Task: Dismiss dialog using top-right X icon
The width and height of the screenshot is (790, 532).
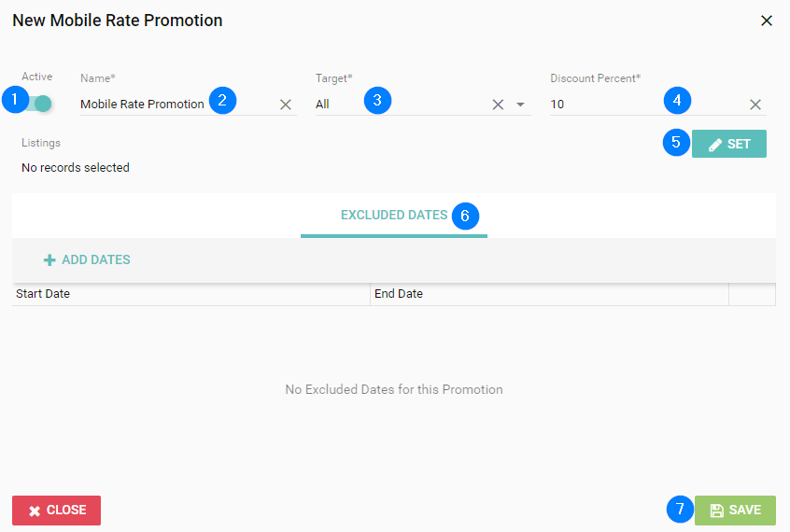Action: pyautogui.click(x=767, y=21)
